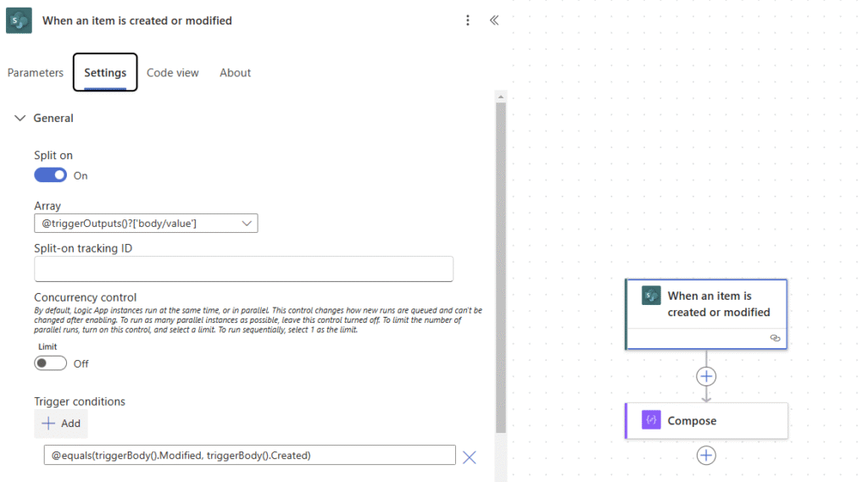Image resolution: width=868 pixels, height=482 pixels.
Task: Add a step below Compose
Action: point(706,456)
